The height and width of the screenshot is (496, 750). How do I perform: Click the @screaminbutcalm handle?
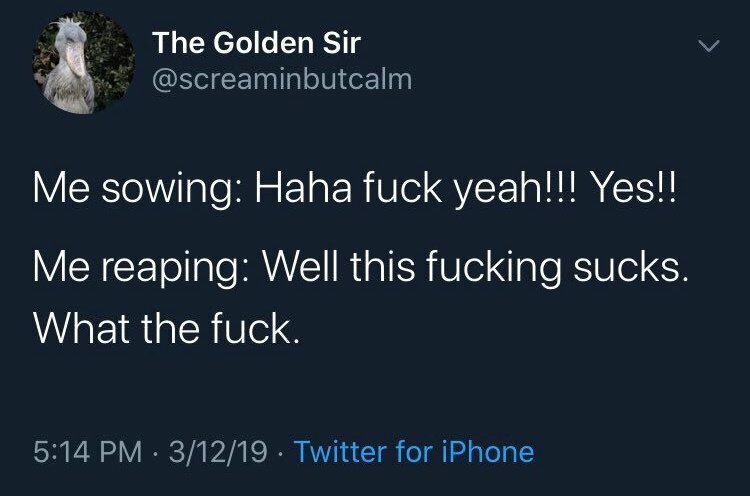(x=281, y=79)
